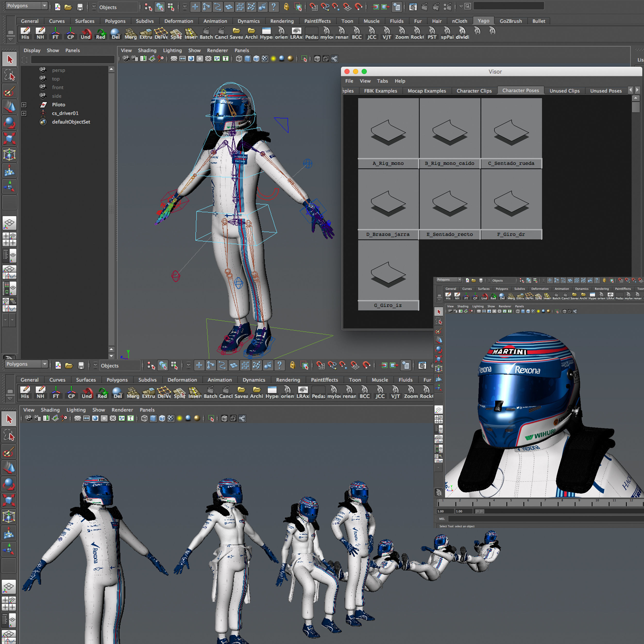Select the D_Brazos_jarra pose thumbnail

click(x=388, y=200)
